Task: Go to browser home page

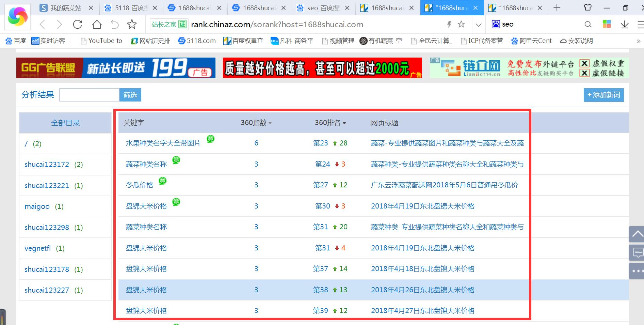Action: 97,24
